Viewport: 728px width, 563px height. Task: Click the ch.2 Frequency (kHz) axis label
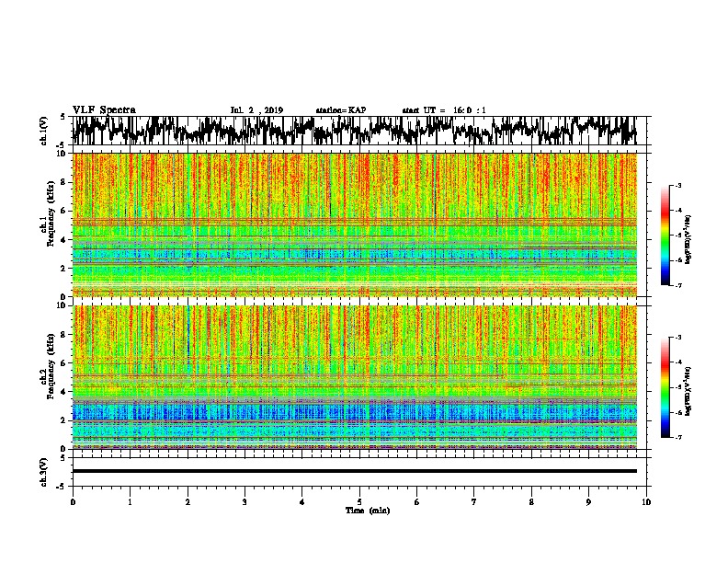click(x=48, y=366)
